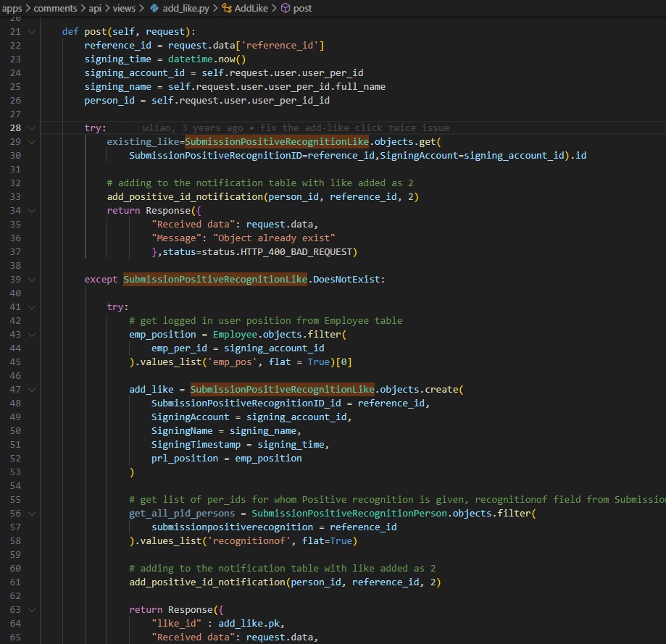Click 'DoesNotExist' on line 39

pyautogui.click(x=346, y=280)
